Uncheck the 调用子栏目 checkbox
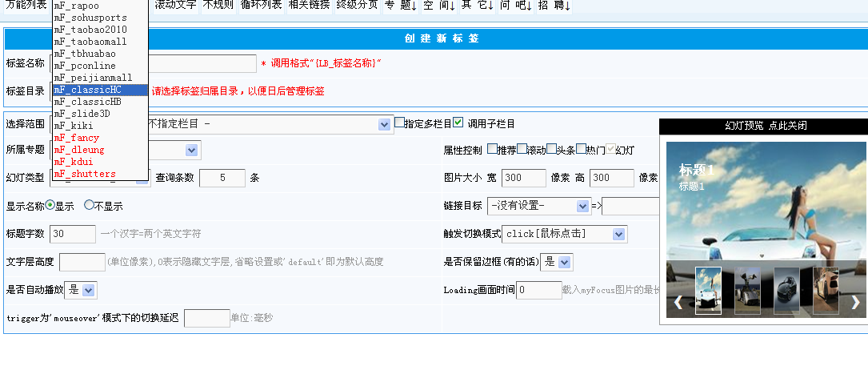 click(458, 123)
